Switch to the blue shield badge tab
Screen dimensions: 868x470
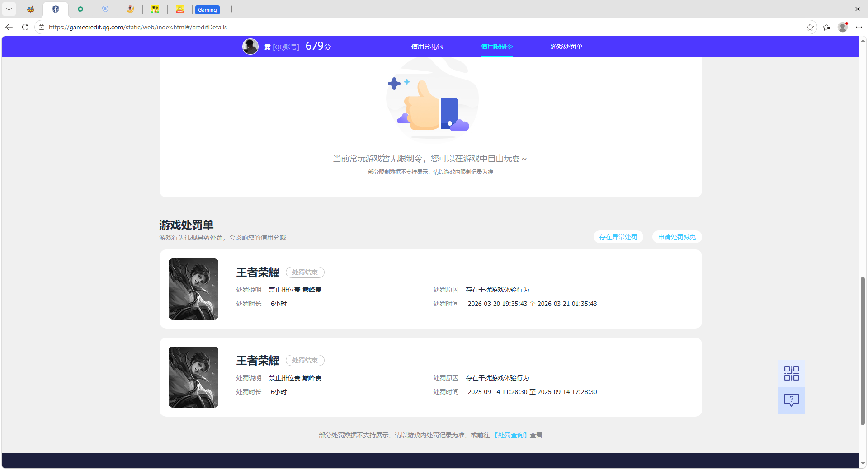[105, 9]
